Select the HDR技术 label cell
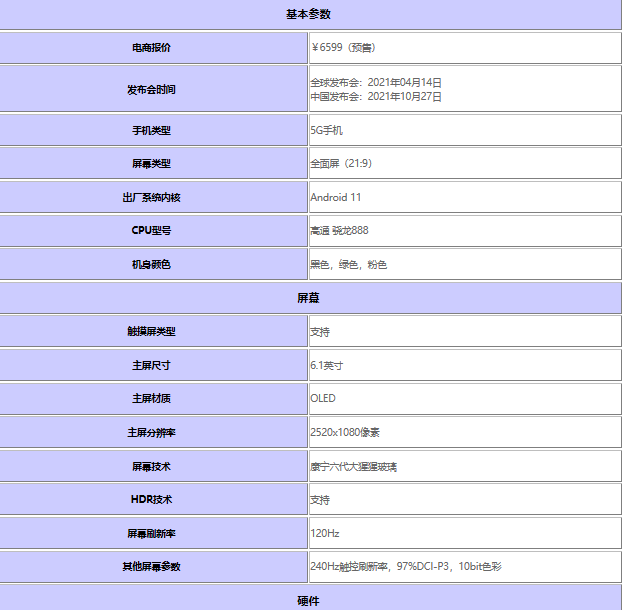 (152, 499)
